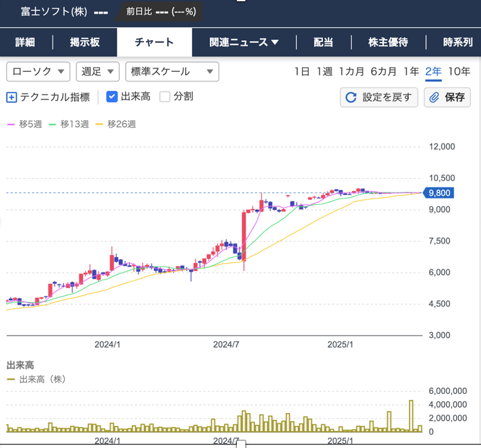
Task: Switch to the 掲示板 tab
Action: point(85,42)
